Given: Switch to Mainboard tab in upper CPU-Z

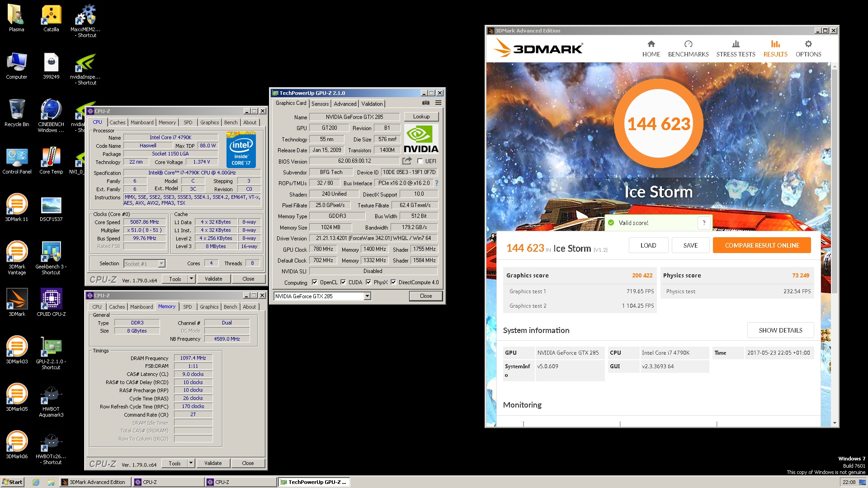Looking at the screenshot, I should coord(142,122).
